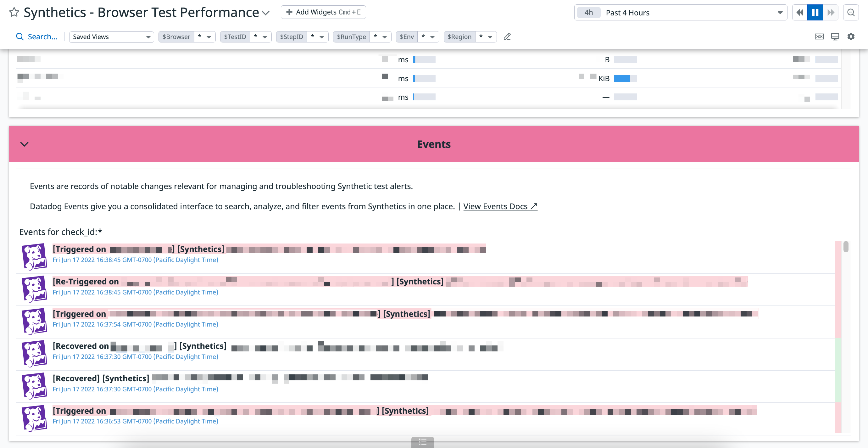Star the dashboard as a favorite
868x448 pixels.
tap(14, 13)
